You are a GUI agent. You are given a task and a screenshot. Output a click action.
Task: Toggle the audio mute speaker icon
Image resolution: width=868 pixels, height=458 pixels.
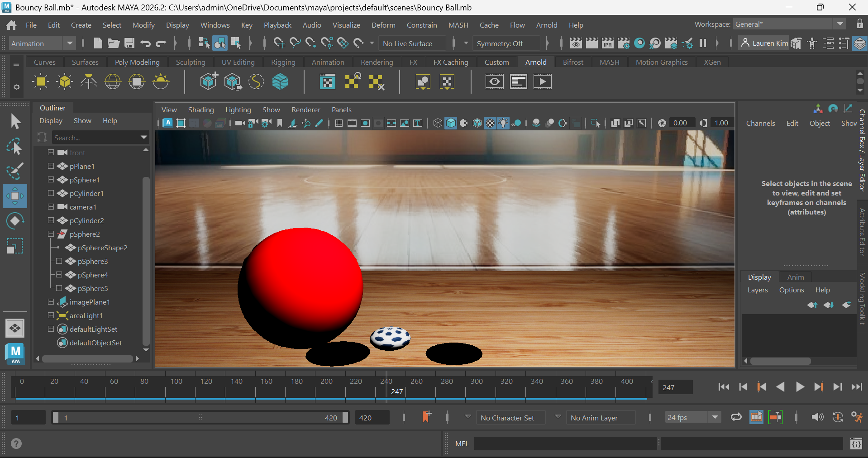[x=817, y=417]
